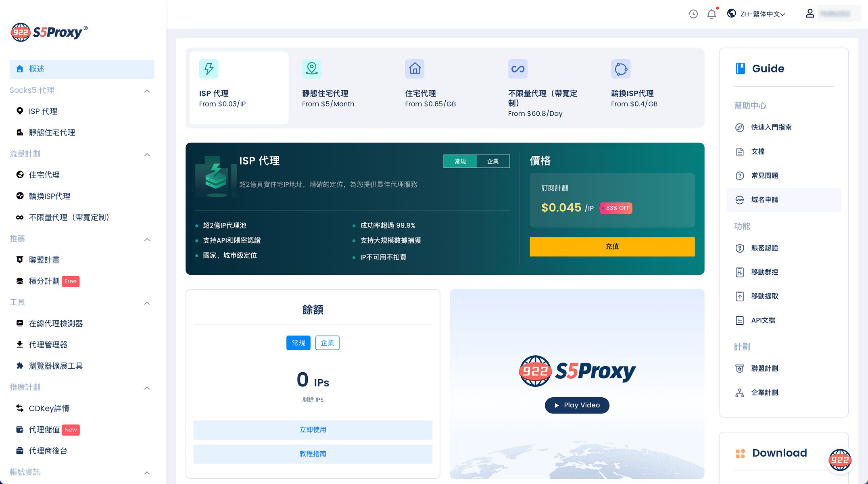Open the 教程指南 link
868x484 pixels.
(x=313, y=454)
